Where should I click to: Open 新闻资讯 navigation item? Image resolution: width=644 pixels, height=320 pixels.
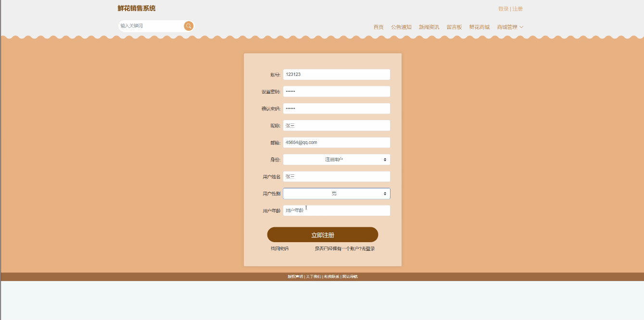coord(429,27)
